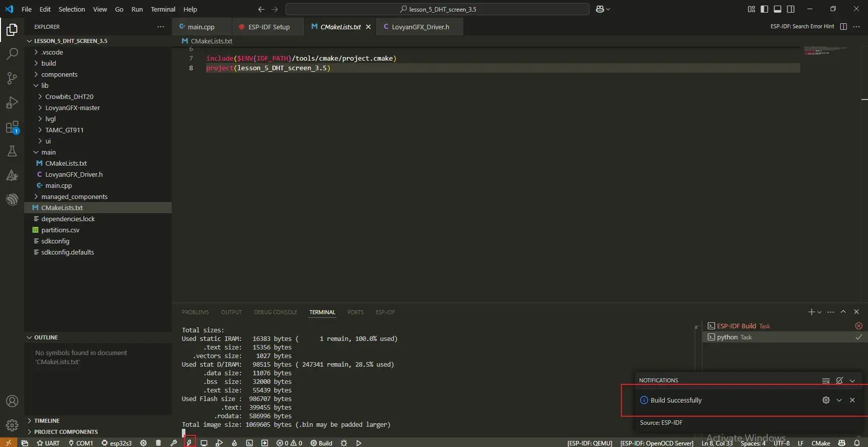Screen dimensions: 868x447
Task: Collapse the main folder in explorer
Action: [49, 152]
